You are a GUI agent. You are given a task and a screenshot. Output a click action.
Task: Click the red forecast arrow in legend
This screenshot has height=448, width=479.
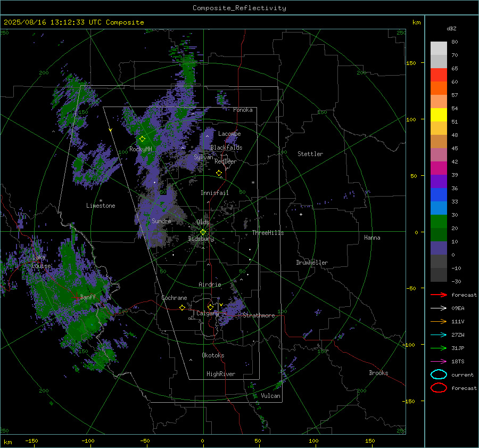coord(439,295)
